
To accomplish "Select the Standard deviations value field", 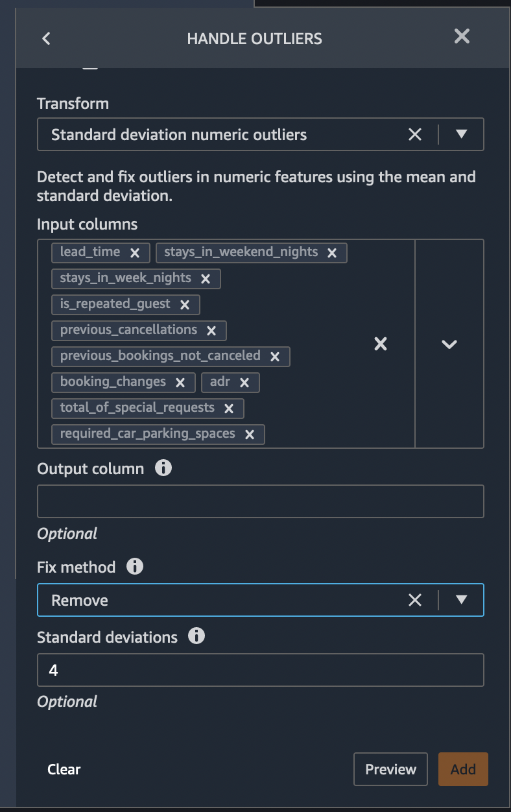I will [x=259, y=669].
